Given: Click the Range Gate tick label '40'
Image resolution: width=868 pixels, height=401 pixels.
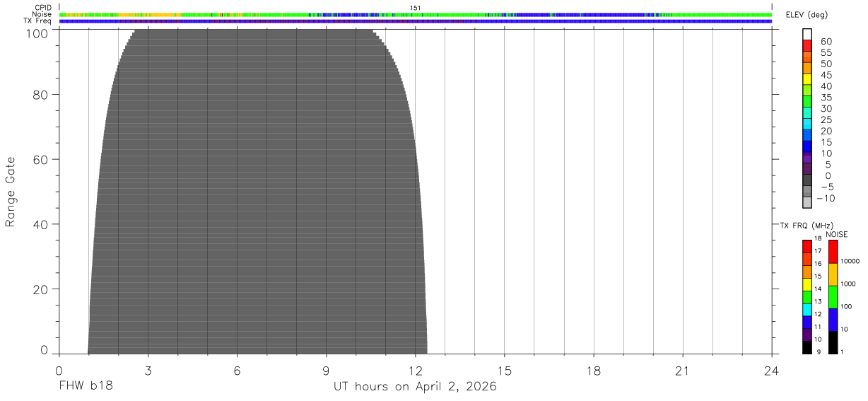Looking at the screenshot, I should (x=42, y=224).
